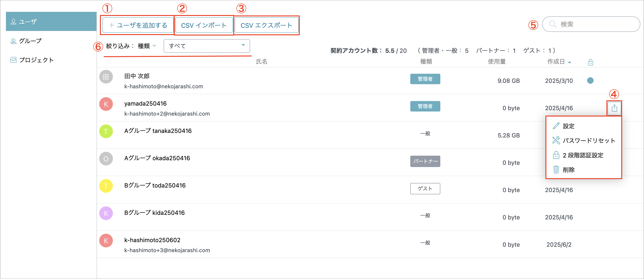Select the user Bグループ kida250416

click(155, 213)
